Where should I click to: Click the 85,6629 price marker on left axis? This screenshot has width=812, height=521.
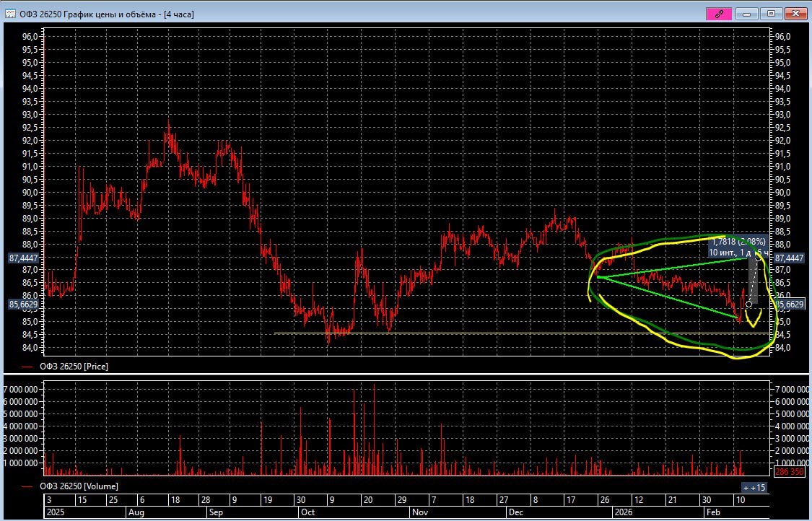pos(23,305)
